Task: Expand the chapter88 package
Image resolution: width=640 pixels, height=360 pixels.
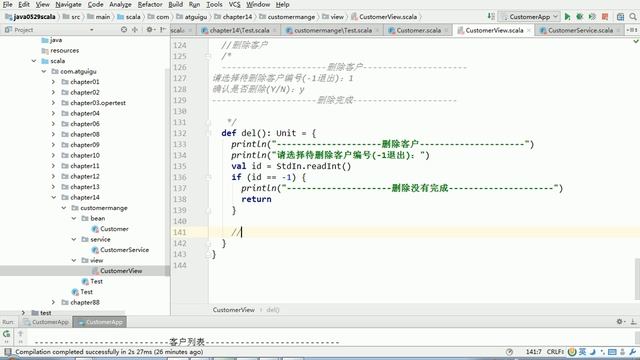Action: point(53,302)
